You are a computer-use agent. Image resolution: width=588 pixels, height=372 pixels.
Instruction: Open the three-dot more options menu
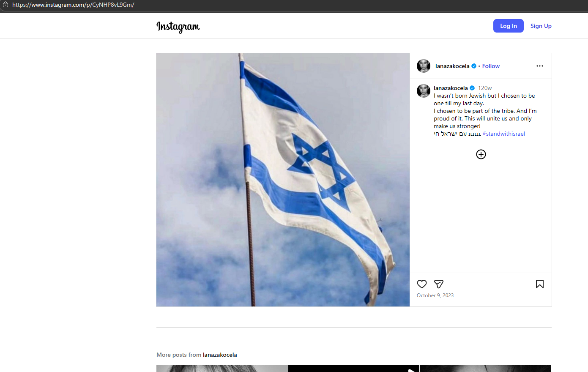(x=540, y=66)
